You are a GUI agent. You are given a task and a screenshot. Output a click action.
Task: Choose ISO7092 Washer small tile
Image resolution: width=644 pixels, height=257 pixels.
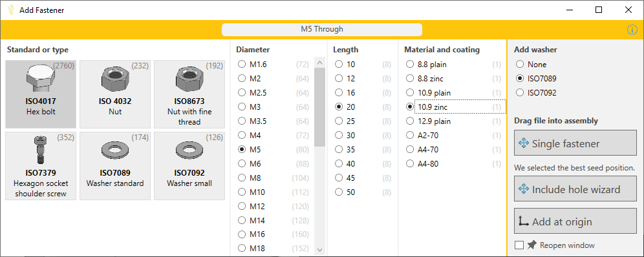tap(189, 165)
